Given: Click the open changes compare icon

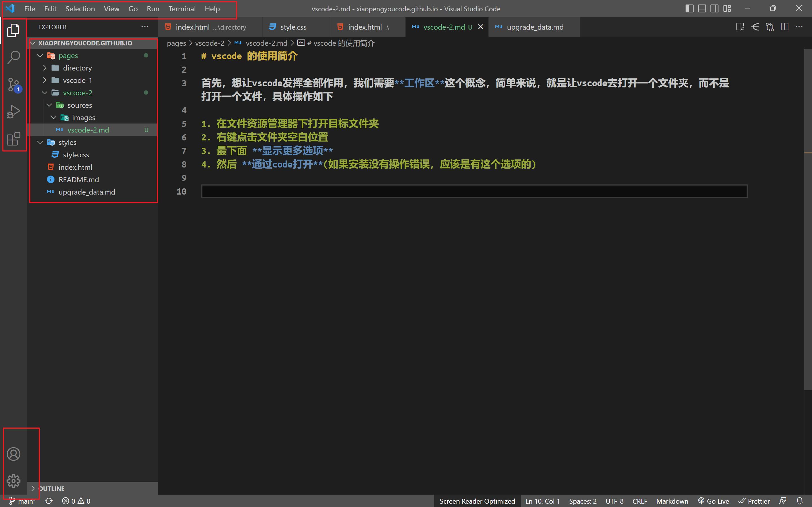Looking at the screenshot, I should 770,27.
